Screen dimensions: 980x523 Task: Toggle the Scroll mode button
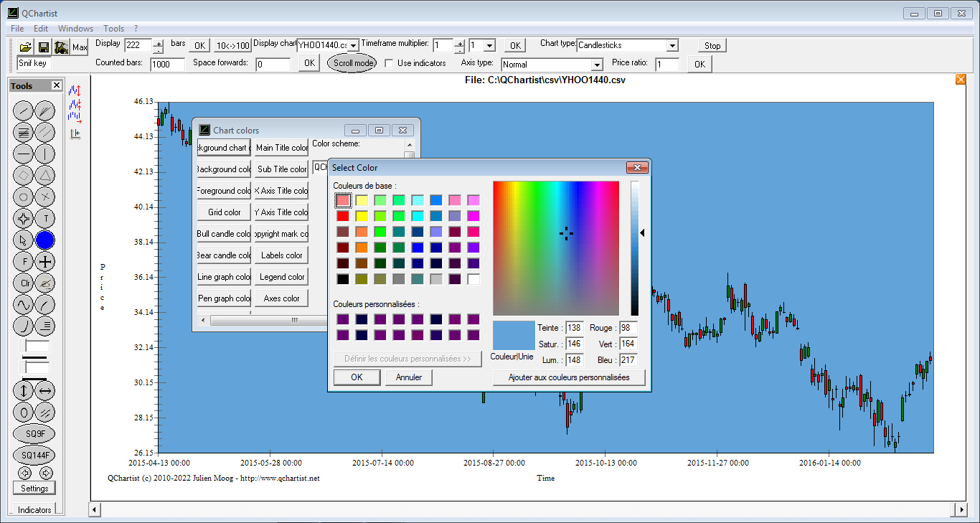352,63
